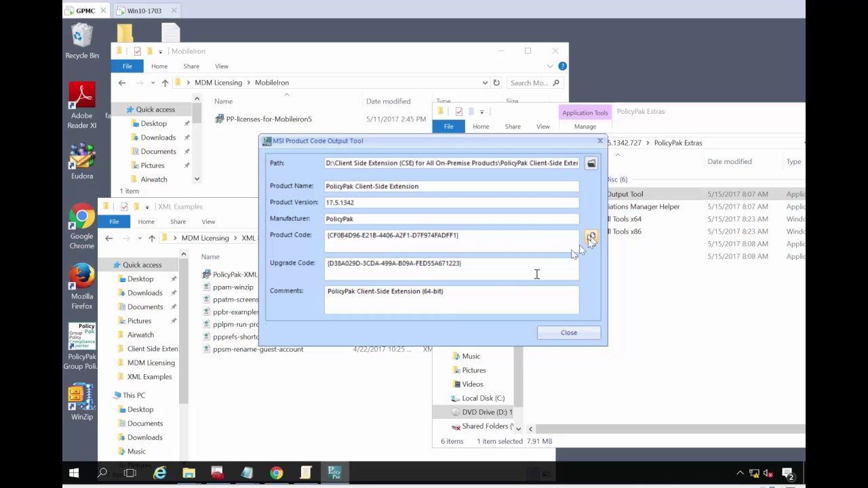Click properties icon in XML Examples title bar
Screen dimensions: 868x488
coord(124,207)
